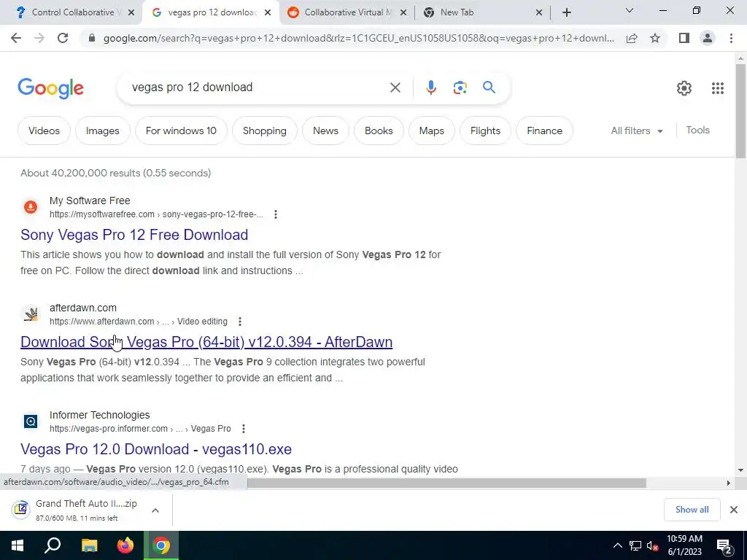747x560 pixels.
Task: Reload the current page
Action: 63,38
